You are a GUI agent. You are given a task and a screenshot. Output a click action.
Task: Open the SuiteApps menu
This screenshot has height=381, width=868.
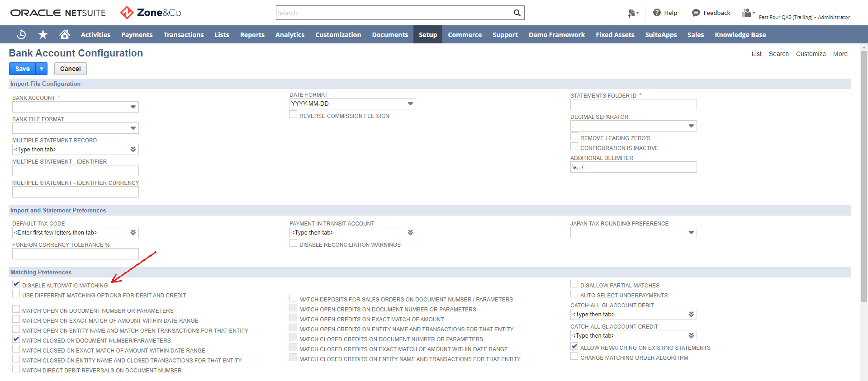point(661,35)
